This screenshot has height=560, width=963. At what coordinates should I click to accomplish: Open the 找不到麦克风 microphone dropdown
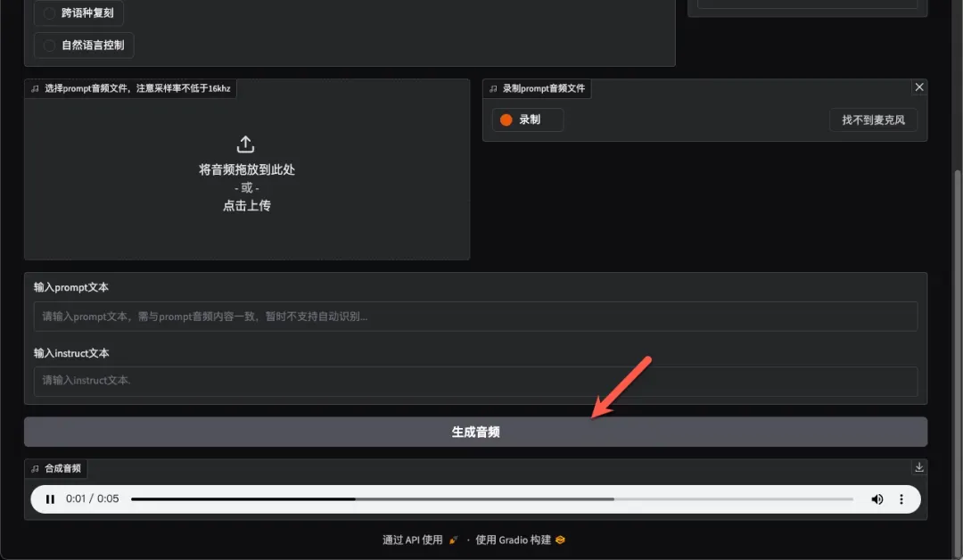[873, 119]
